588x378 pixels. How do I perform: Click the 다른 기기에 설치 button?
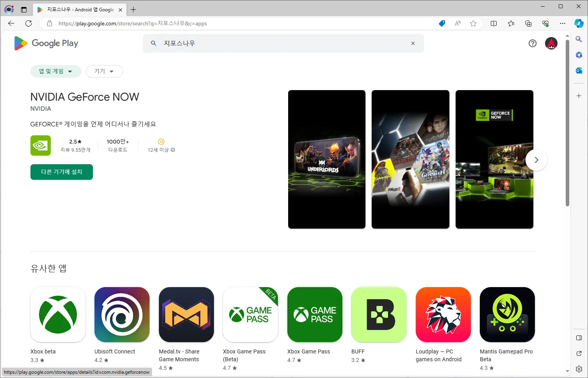pyautogui.click(x=62, y=172)
